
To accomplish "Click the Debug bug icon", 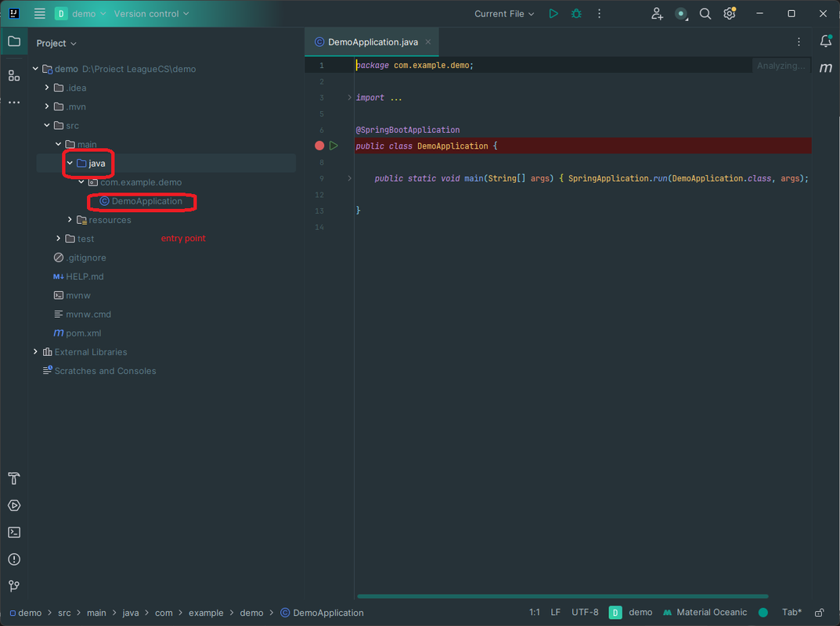I will [576, 13].
